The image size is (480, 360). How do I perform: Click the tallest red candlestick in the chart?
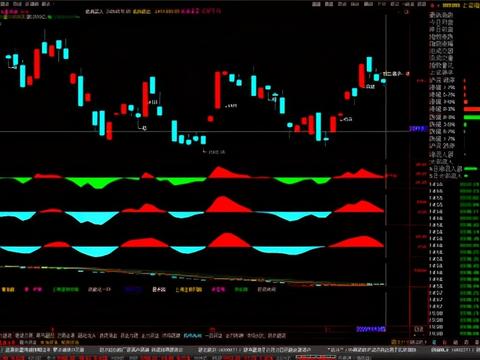[x=218, y=90]
